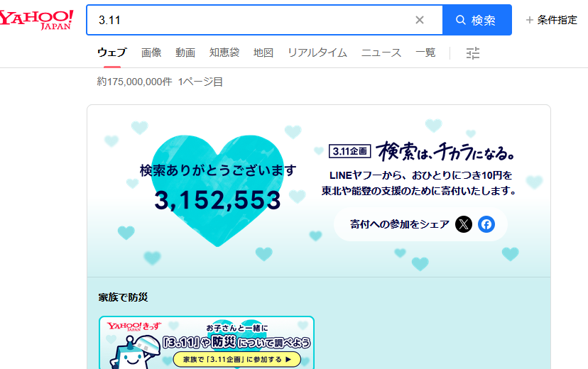Screen dimensions: 588x369
Task: Click the 検索ありがとうございます text
Action: tap(218, 170)
